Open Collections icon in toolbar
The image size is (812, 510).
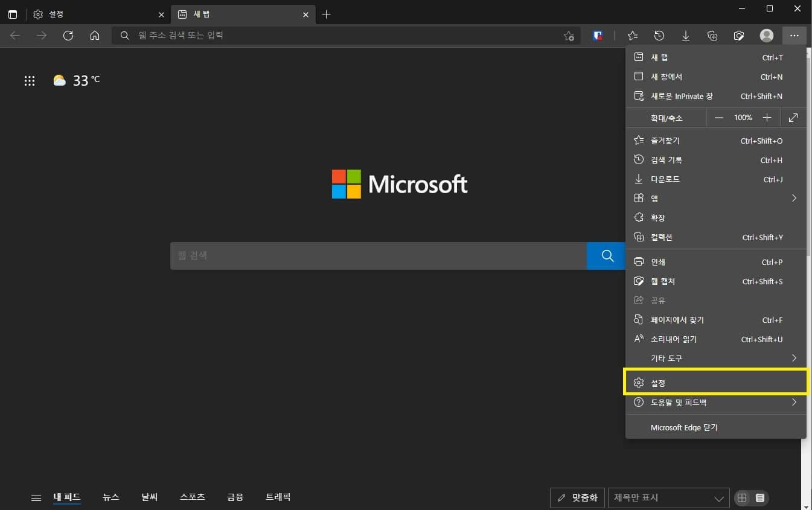coord(712,36)
